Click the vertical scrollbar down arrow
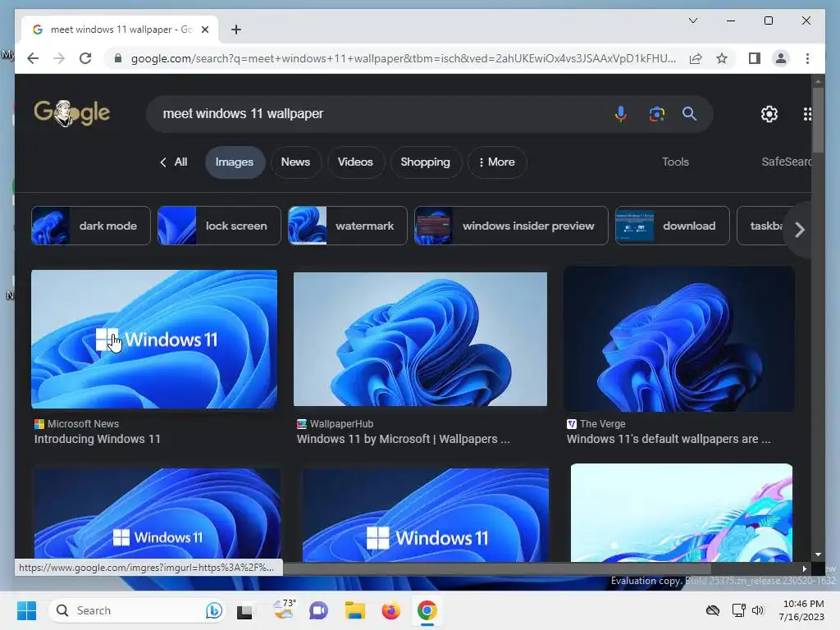This screenshot has width=840, height=630. 818,555
